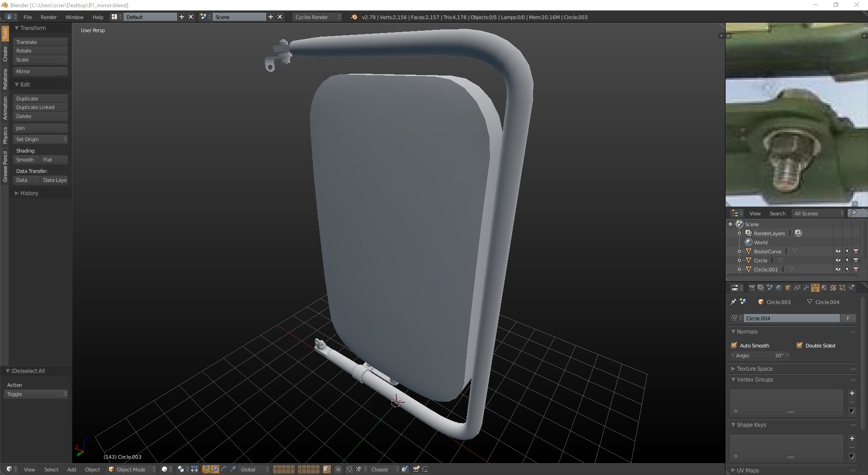Open viewport shading mode selector

coord(167,469)
